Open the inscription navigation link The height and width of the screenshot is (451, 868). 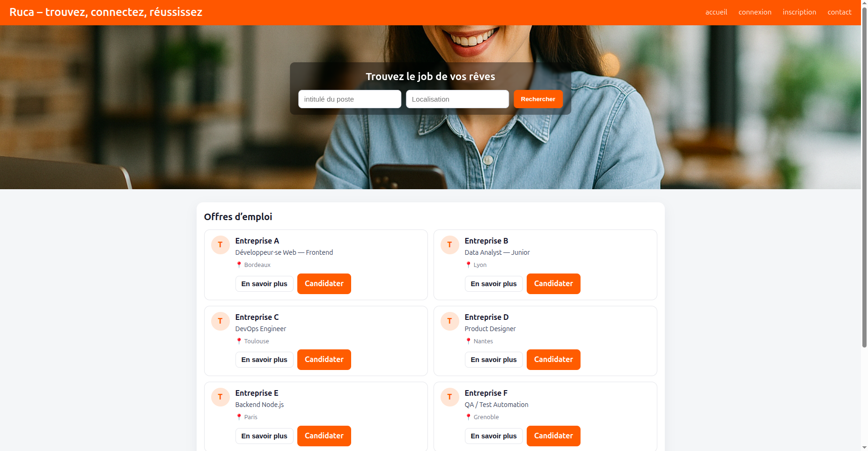click(x=799, y=12)
